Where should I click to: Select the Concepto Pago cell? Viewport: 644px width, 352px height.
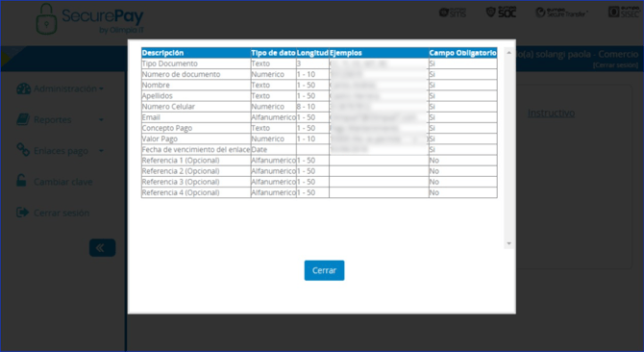pos(196,128)
